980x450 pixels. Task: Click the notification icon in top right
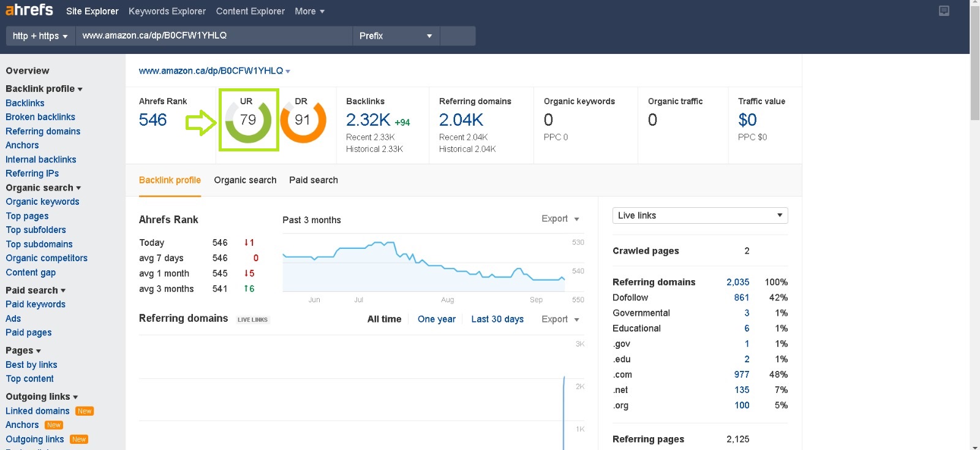944,11
